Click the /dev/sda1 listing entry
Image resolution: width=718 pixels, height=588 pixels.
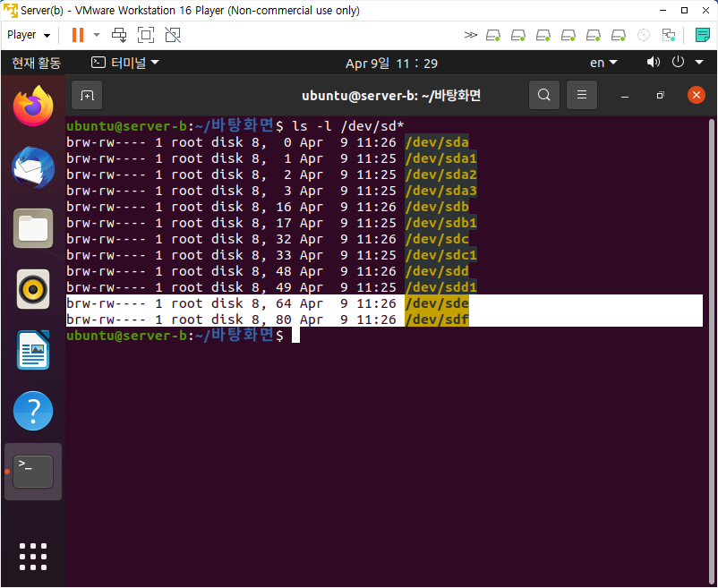440,158
